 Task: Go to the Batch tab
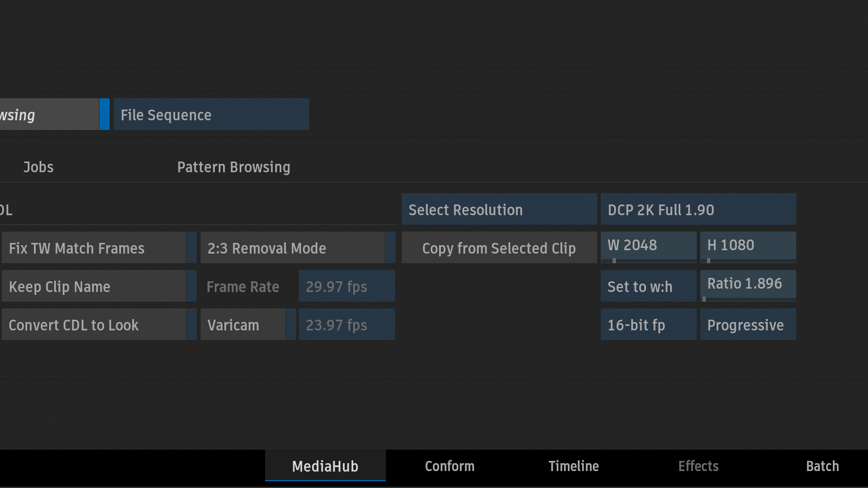coord(822,466)
